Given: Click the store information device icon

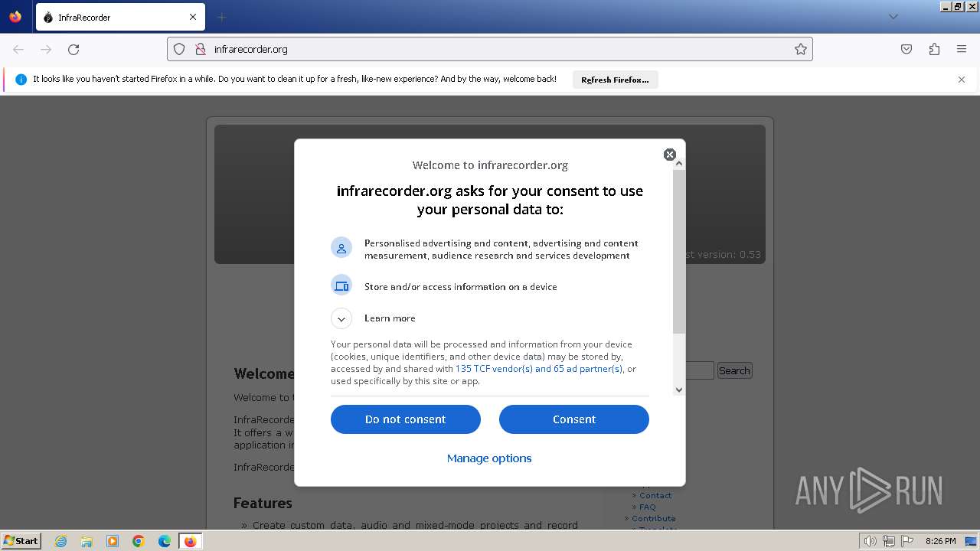Looking at the screenshot, I should [341, 285].
